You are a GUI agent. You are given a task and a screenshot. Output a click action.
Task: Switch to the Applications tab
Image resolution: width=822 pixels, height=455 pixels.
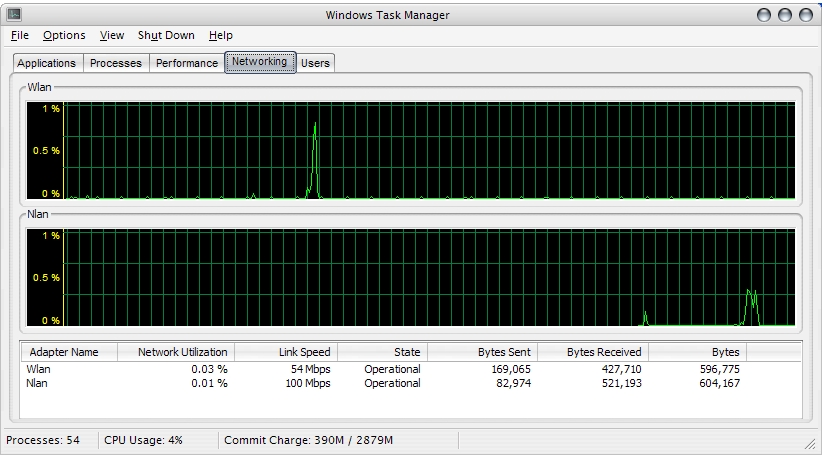tap(47, 63)
